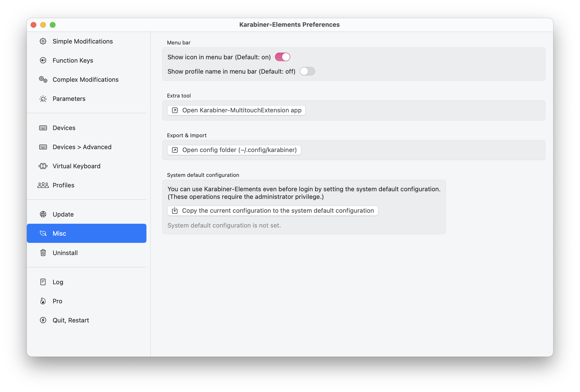Screen dimensions: 580x392
Task: Select the Log sidebar item
Action: point(58,282)
